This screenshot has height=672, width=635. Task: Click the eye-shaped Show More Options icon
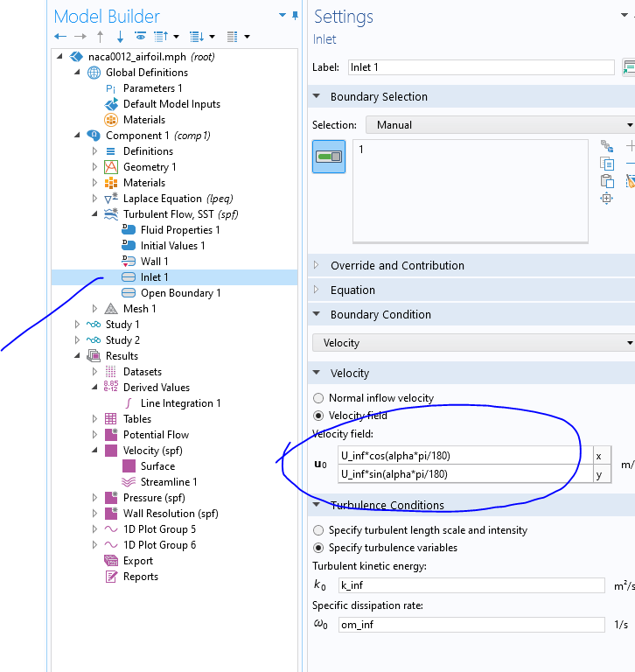[140, 37]
